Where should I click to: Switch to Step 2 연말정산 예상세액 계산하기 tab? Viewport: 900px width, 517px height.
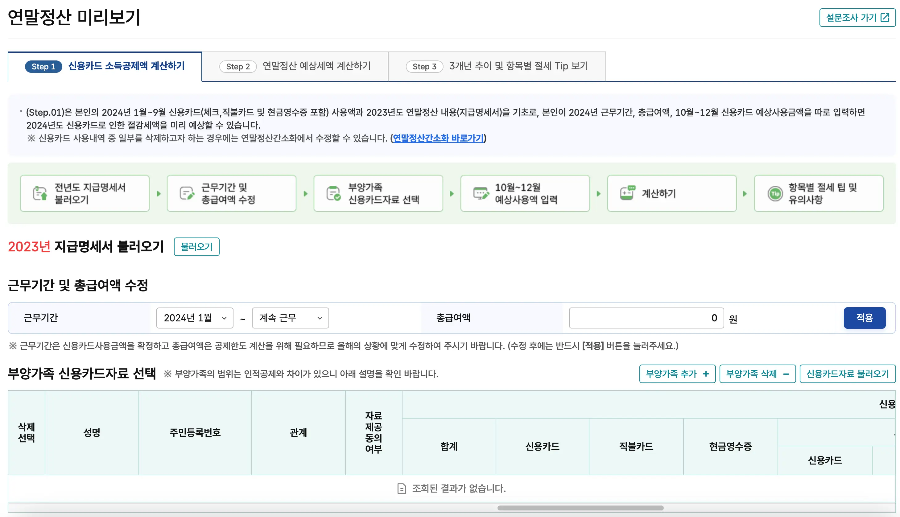[x=295, y=67]
